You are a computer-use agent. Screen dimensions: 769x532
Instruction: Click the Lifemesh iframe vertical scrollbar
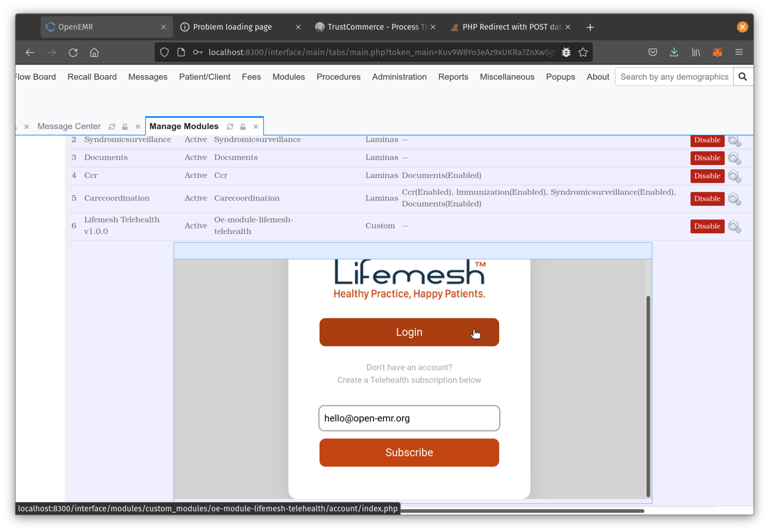648,396
